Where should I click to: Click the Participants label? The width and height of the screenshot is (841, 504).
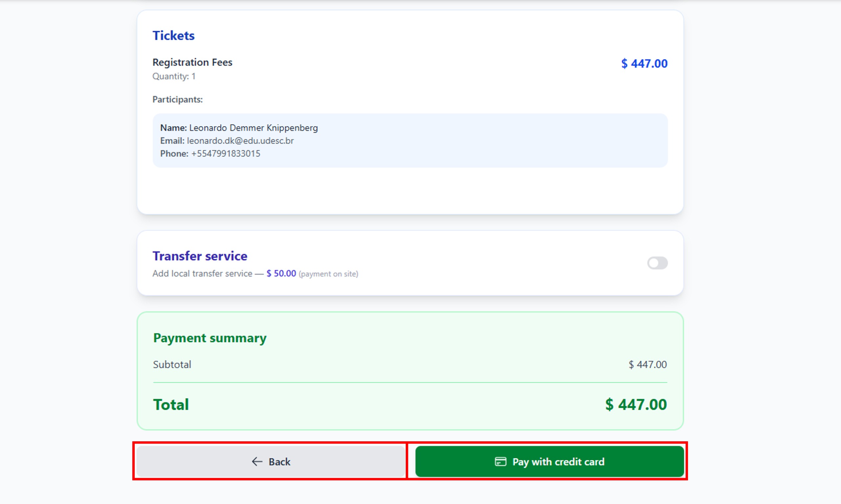(177, 99)
